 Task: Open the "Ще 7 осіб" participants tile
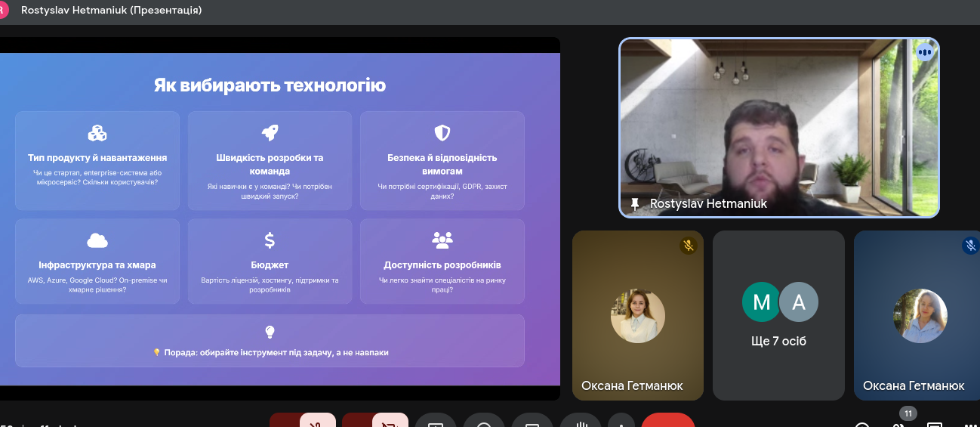pos(778,315)
